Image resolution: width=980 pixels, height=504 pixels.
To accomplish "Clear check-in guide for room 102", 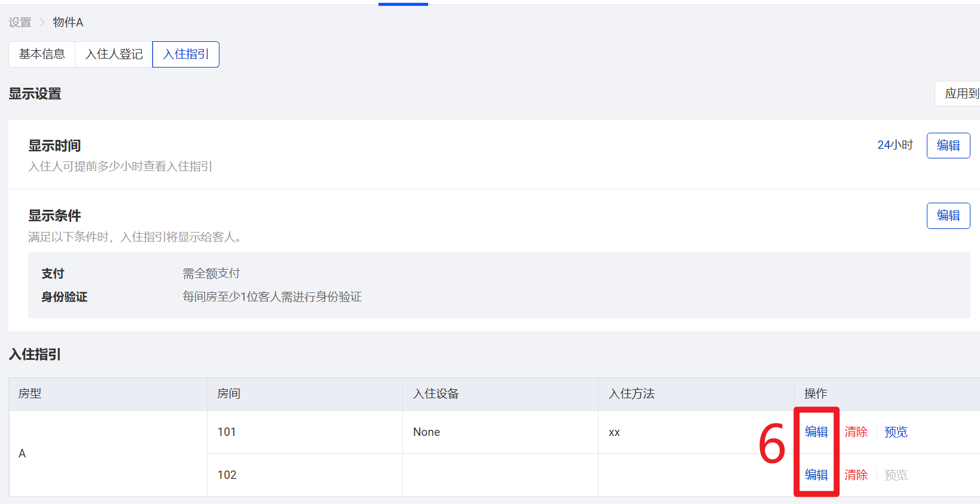I will click(856, 475).
